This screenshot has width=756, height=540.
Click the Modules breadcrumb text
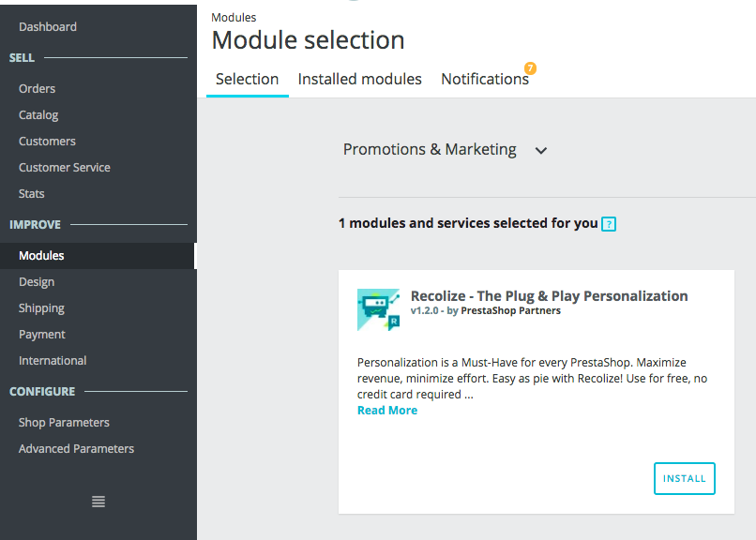click(x=234, y=18)
